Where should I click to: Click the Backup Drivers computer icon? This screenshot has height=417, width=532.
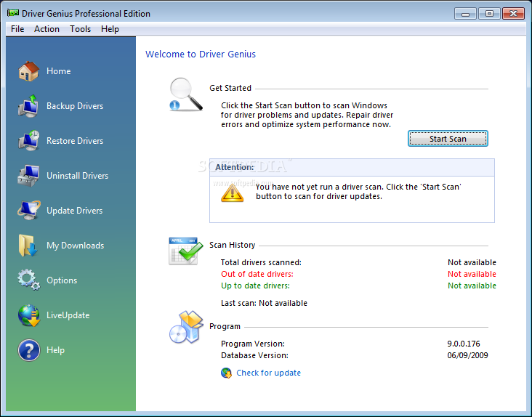[28, 106]
